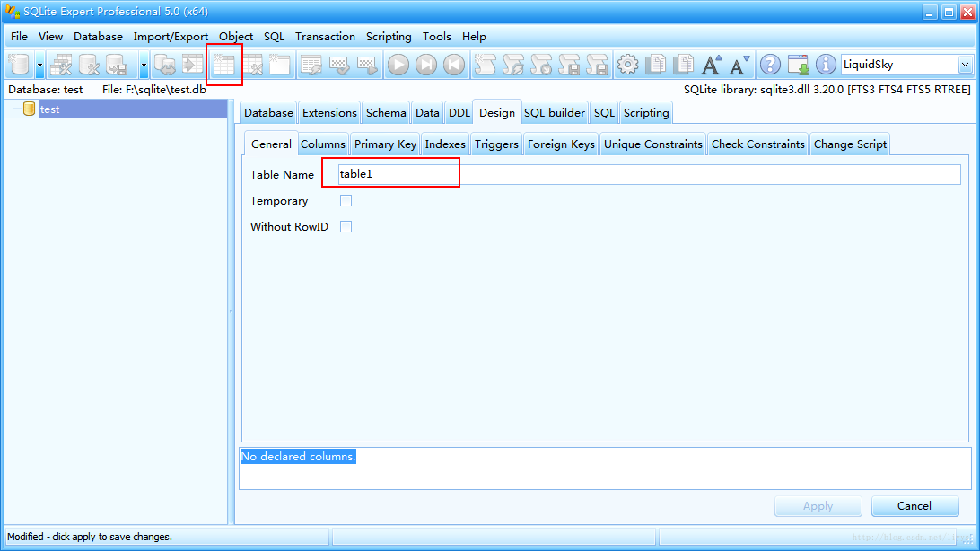Open the Triggers sub-tab
The image size is (980, 551).
[496, 144]
